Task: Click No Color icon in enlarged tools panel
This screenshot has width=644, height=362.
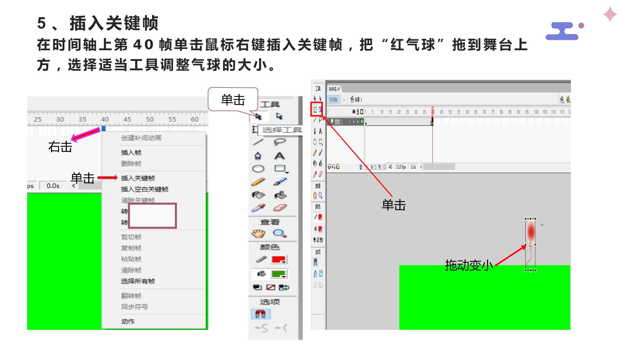Action: pos(270,287)
